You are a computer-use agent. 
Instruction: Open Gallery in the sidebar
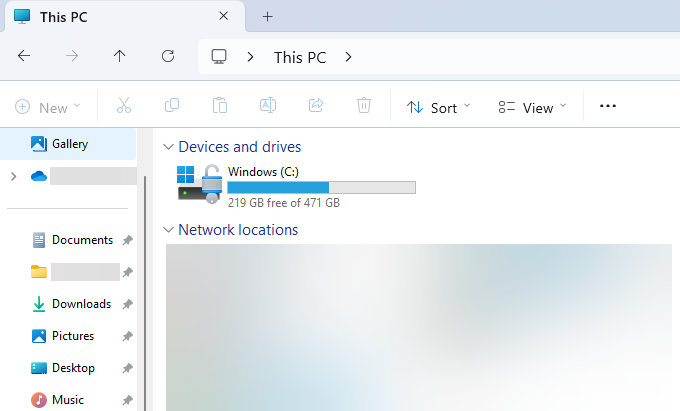[68, 144]
